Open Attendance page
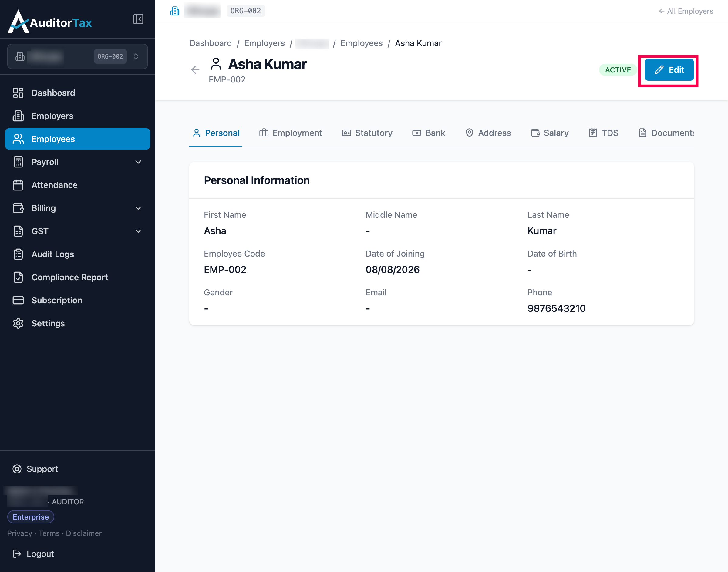Viewport: 728px width, 572px height. pos(77,185)
